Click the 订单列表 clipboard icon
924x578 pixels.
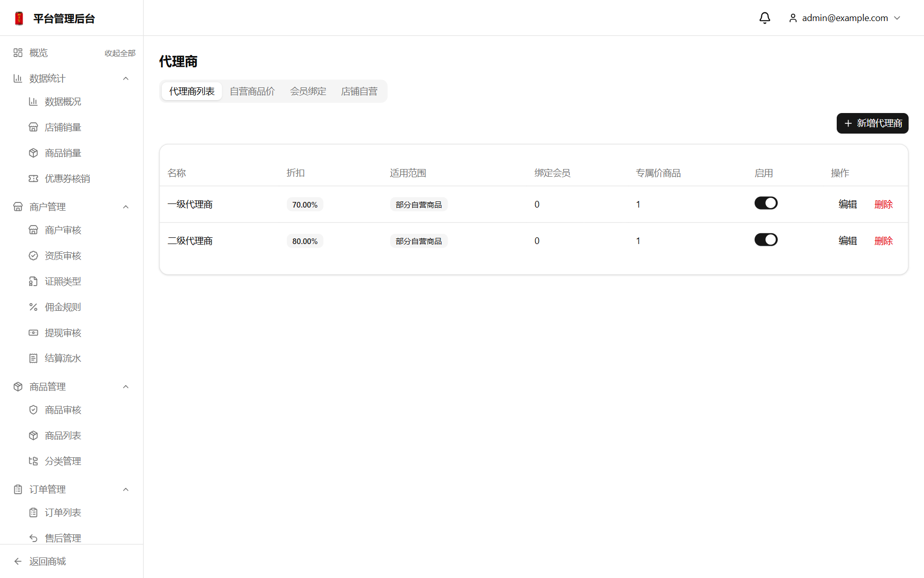[x=33, y=512]
